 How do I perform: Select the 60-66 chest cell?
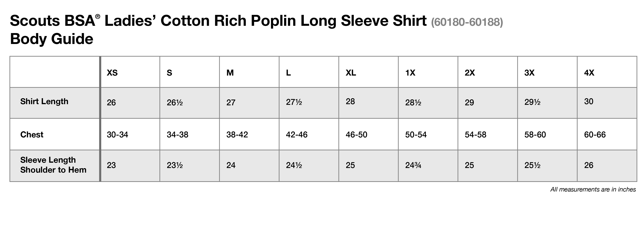click(595, 135)
